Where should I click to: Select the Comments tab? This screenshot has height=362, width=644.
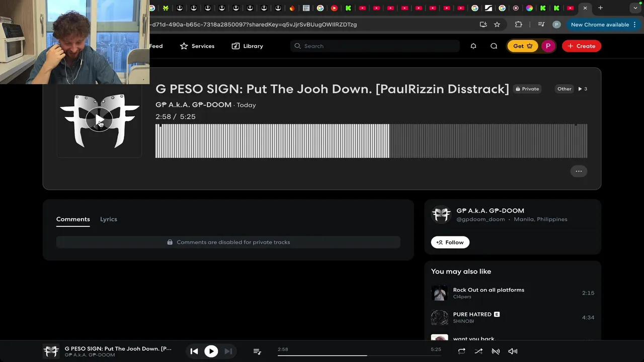(x=73, y=219)
